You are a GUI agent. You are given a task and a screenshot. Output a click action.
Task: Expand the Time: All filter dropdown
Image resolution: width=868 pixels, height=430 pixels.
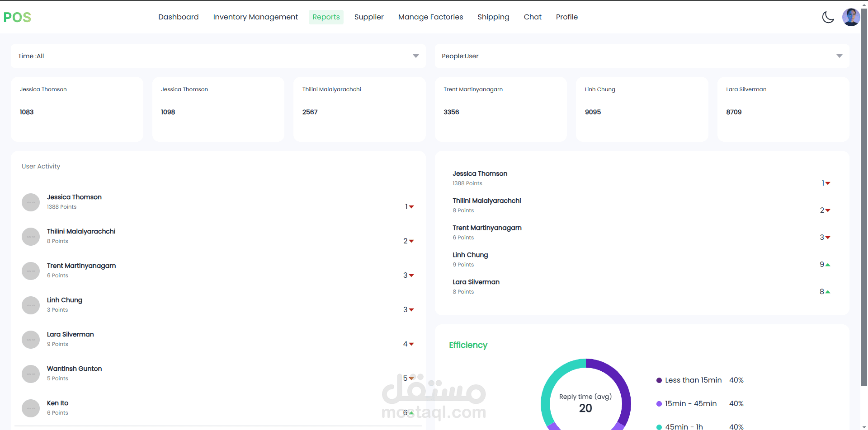pos(218,56)
